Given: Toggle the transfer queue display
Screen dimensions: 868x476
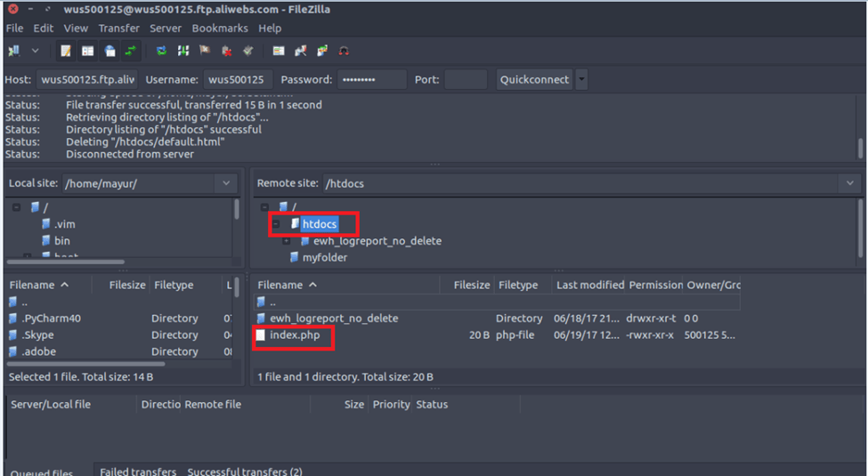Looking at the screenshot, I should pyautogui.click(x=132, y=51).
